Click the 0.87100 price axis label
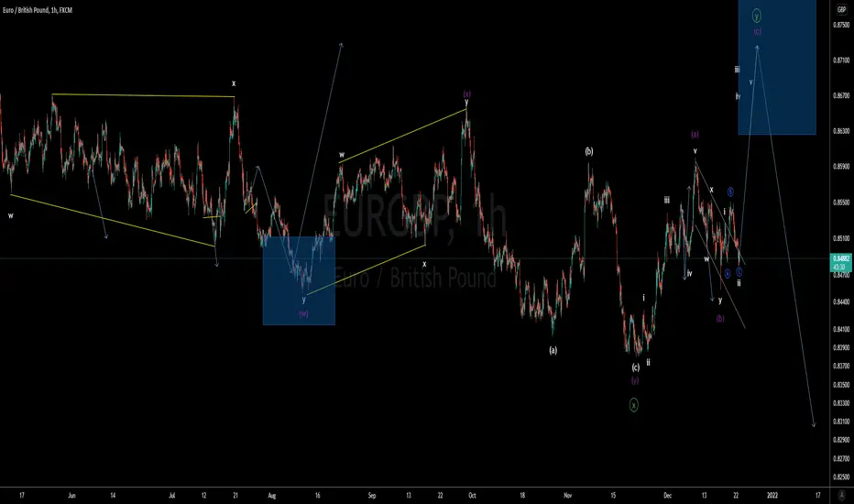Image resolution: width=854 pixels, height=504 pixels. tap(841, 60)
